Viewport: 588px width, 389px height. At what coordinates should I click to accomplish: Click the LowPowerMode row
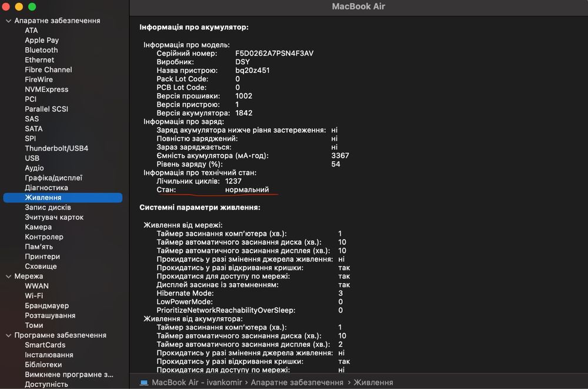coord(250,302)
